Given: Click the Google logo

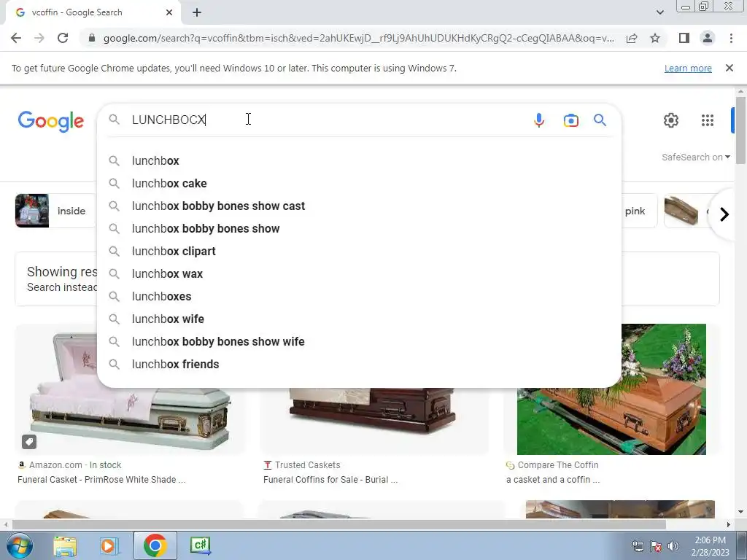Looking at the screenshot, I should click(x=51, y=121).
